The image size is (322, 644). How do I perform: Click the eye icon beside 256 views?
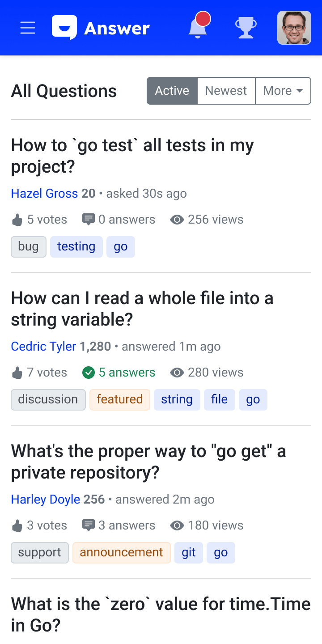177,220
